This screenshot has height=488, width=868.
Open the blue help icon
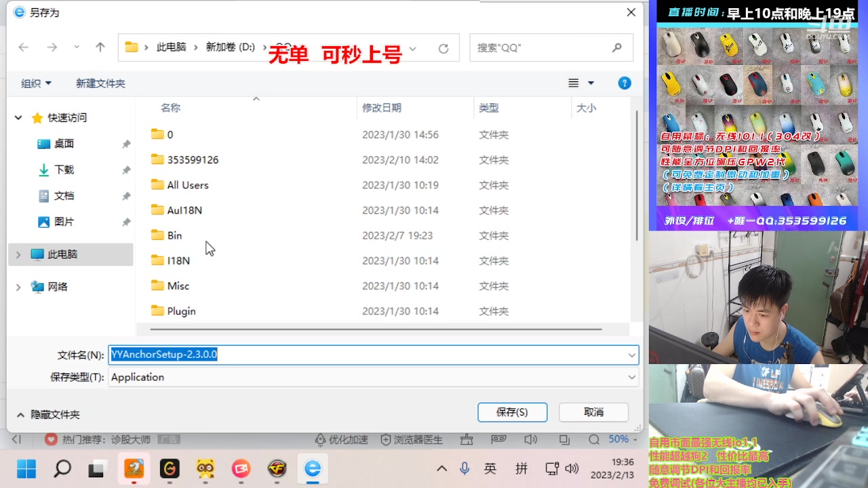pos(625,83)
